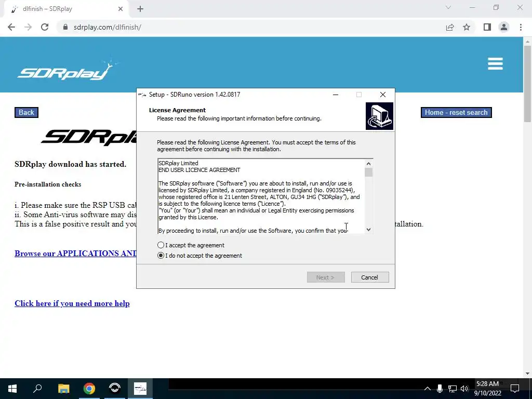Image resolution: width=532 pixels, height=399 pixels.
Task: Close the SDRuno Setup dialog
Action: coord(383,95)
